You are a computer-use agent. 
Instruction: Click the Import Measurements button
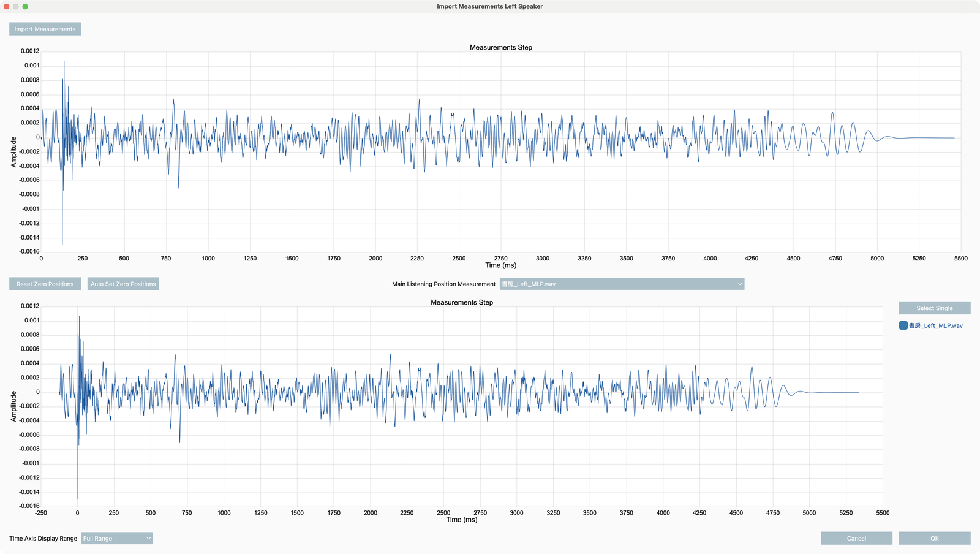(45, 29)
